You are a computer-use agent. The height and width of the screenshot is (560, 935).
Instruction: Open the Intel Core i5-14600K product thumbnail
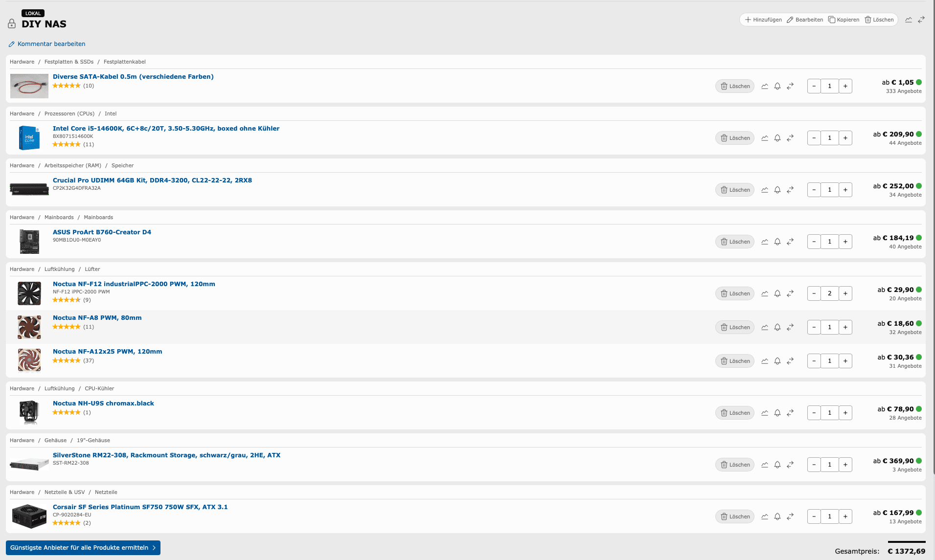point(29,138)
